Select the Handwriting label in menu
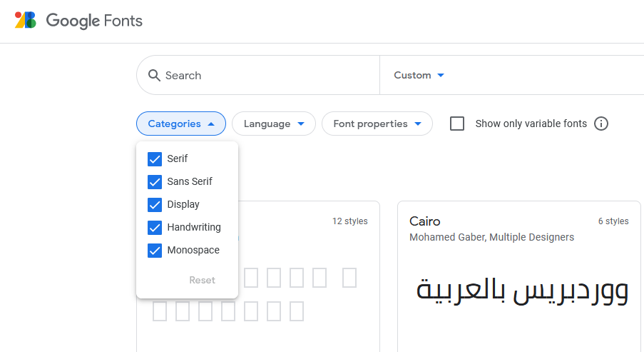 [x=194, y=227]
